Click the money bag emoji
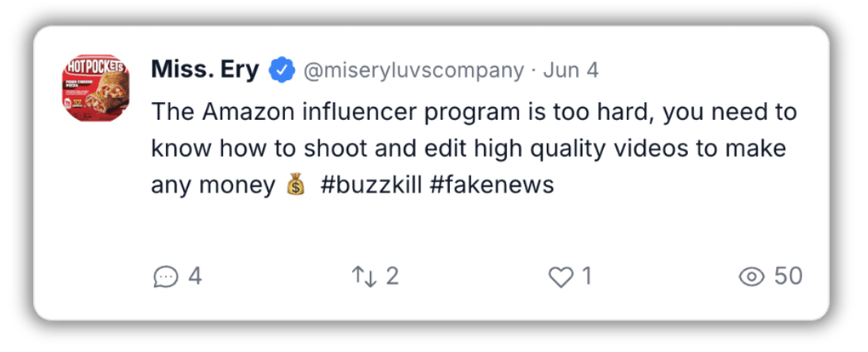The height and width of the screenshot is (352, 868). click(296, 185)
